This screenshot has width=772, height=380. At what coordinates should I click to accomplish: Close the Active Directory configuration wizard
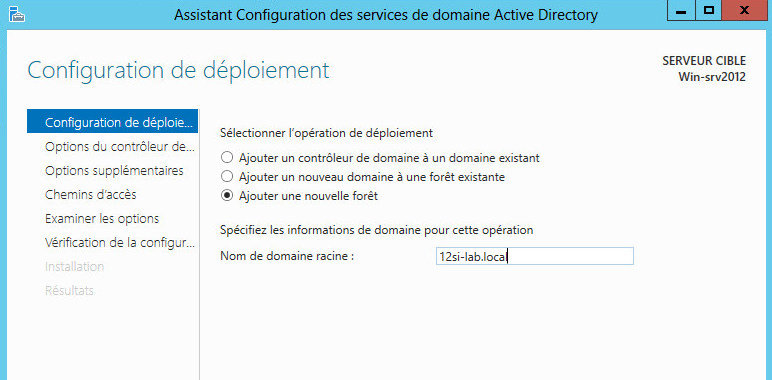point(745,11)
